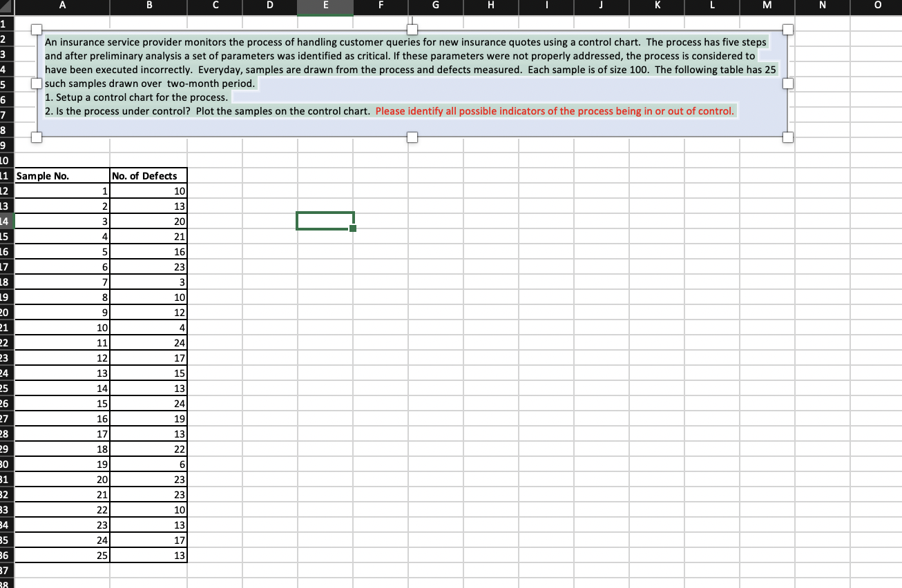The height and width of the screenshot is (588, 902).
Task: Click the text box's bottom-center sizing handle
Action: click(x=413, y=137)
